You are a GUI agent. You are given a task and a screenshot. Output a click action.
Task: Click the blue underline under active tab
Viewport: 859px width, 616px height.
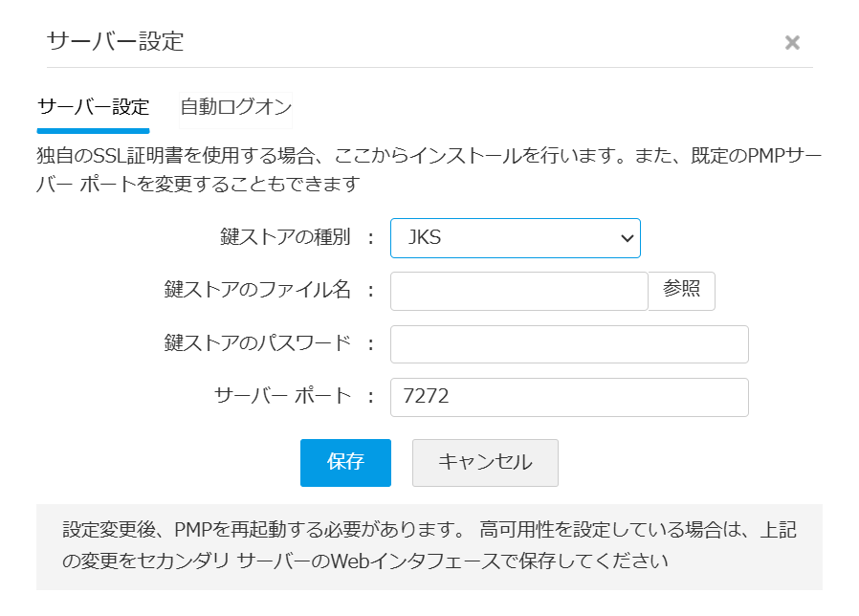click(93, 130)
